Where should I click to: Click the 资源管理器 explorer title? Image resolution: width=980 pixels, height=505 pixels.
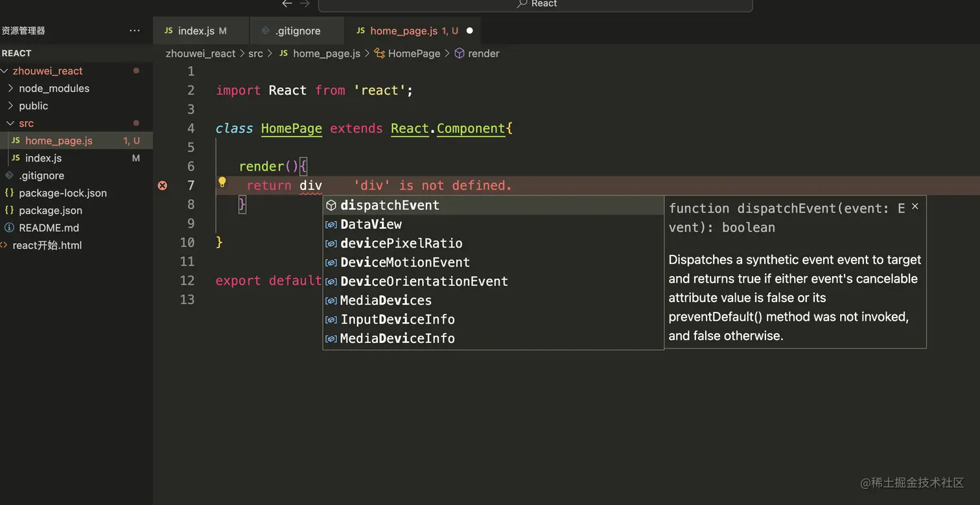23,30
